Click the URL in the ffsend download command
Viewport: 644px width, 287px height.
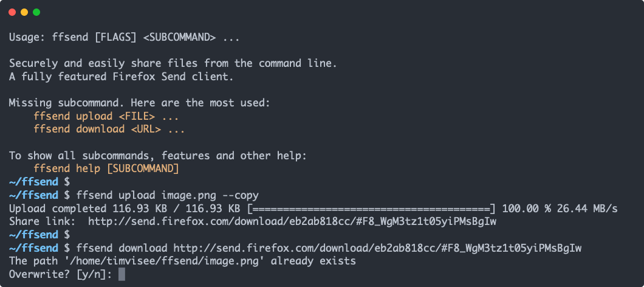tap(377, 248)
